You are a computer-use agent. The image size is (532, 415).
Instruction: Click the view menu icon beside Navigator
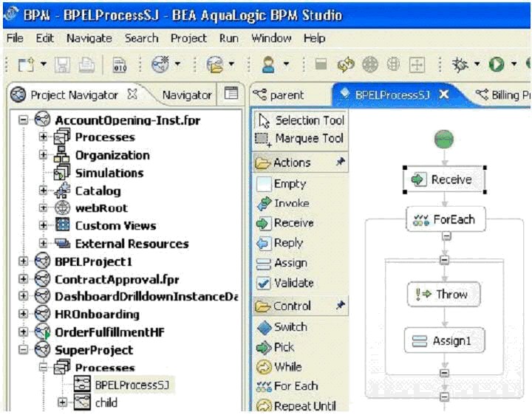coord(231,93)
